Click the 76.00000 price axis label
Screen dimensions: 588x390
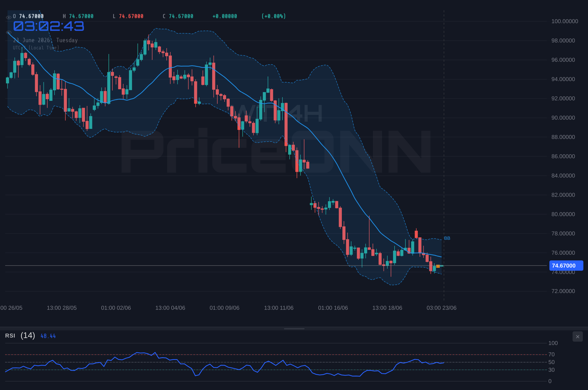563,253
